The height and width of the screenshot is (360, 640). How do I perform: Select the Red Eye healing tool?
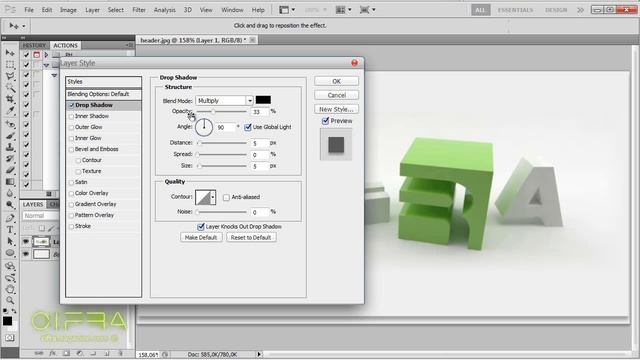click(x=10, y=124)
